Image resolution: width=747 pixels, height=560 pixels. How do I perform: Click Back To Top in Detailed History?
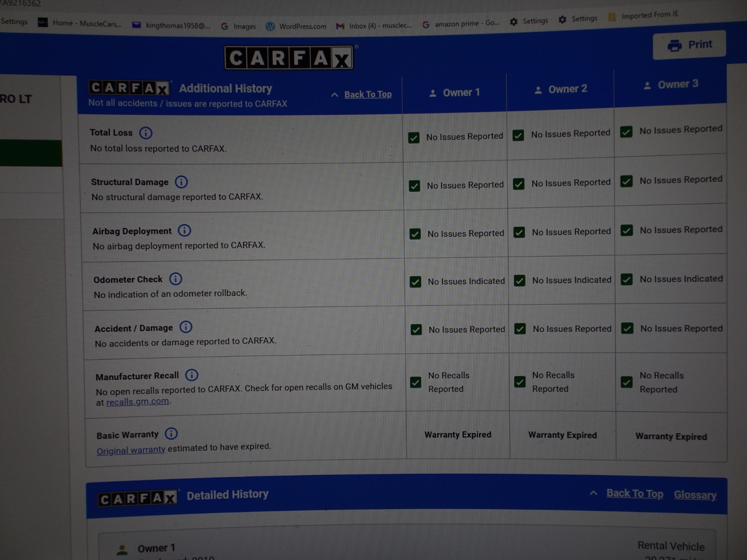tap(635, 493)
